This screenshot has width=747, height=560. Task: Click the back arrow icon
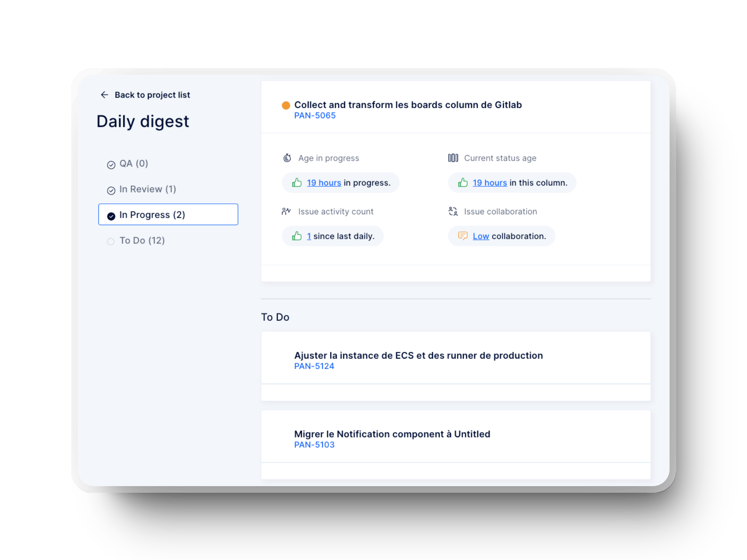104,94
